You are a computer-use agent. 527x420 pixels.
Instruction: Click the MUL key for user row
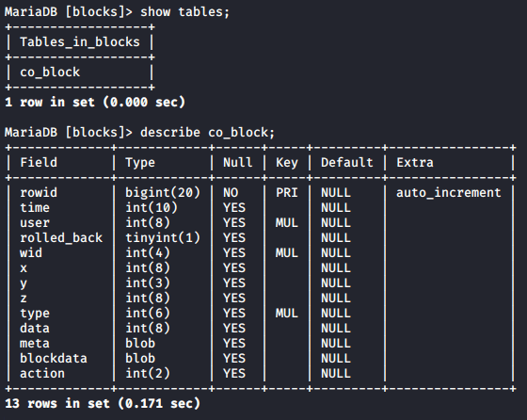tap(287, 223)
